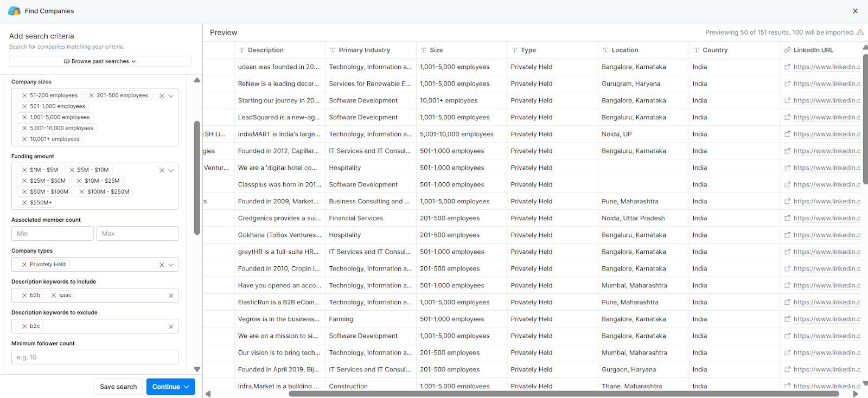Expand the Company types dropdown chevron
The image size is (868, 398).
point(171,265)
